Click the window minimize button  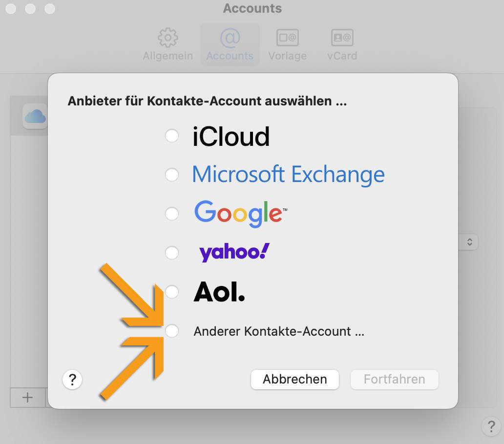pyautogui.click(x=30, y=9)
